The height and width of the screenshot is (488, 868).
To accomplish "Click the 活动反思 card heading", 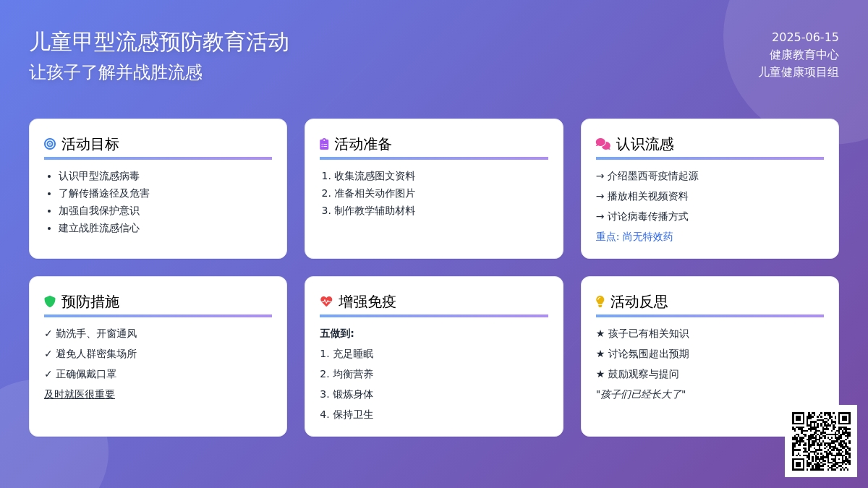I will (639, 301).
